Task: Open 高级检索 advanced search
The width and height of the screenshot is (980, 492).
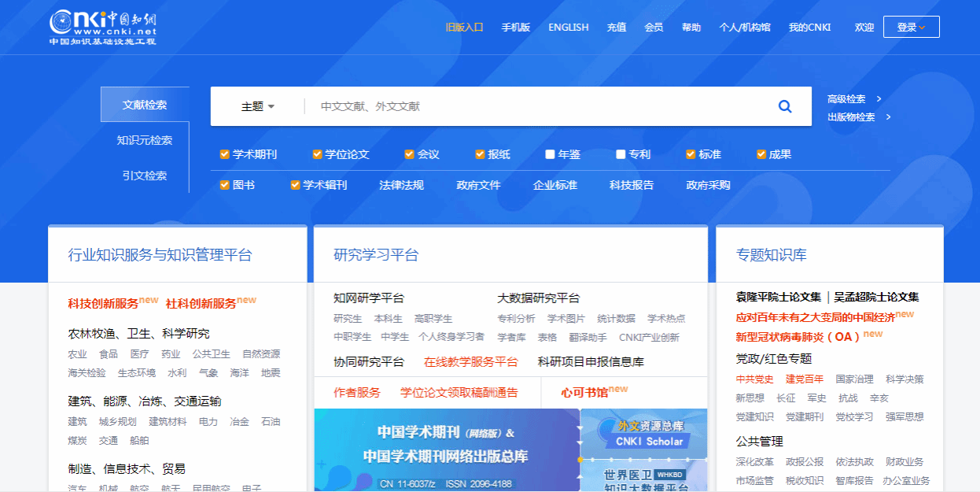Action: pyautogui.click(x=854, y=99)
